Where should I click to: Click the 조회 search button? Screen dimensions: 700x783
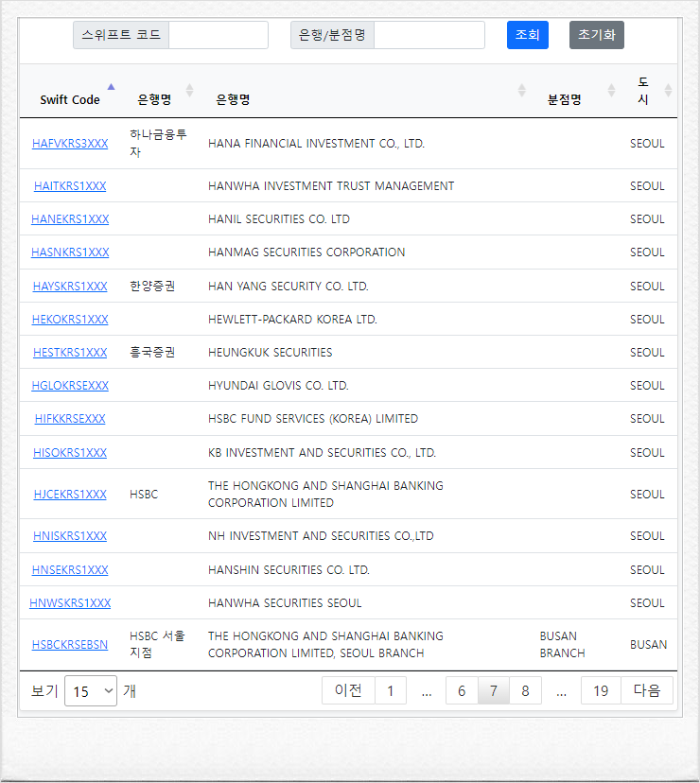(527, 35)
